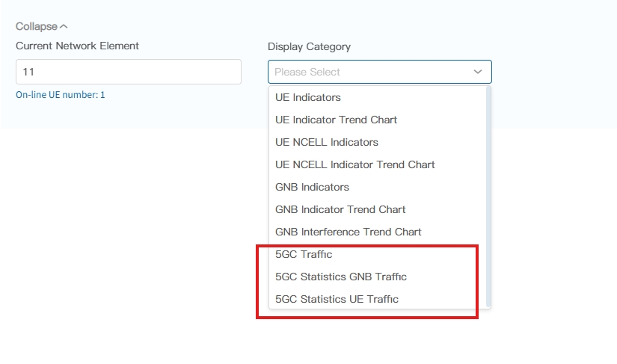Choose GNB Indicators from dropdown
Image resolution: width=617 pixels, height=364 pixels.
tap(312, 187)
